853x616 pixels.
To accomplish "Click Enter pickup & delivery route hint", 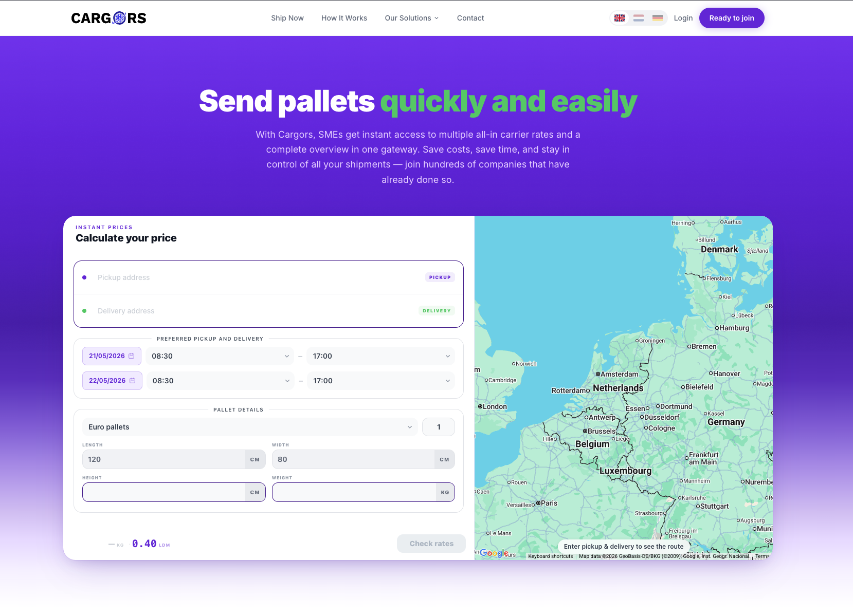I will 624,547.
